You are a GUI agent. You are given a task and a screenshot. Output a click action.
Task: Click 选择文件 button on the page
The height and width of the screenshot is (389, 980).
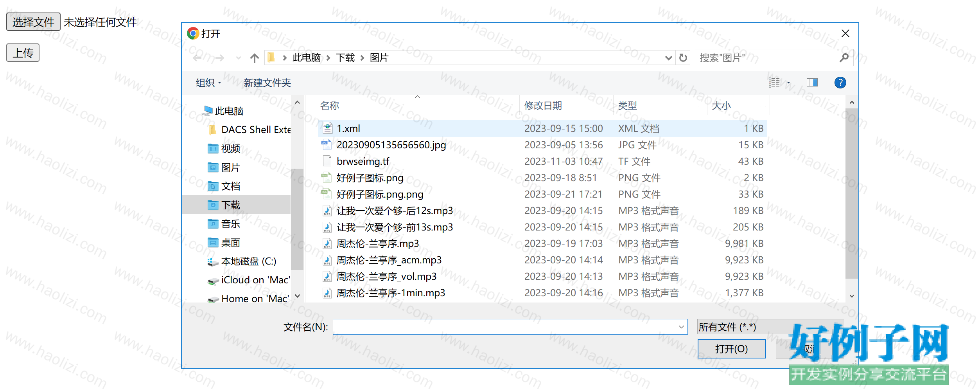(x=33, y=22)
